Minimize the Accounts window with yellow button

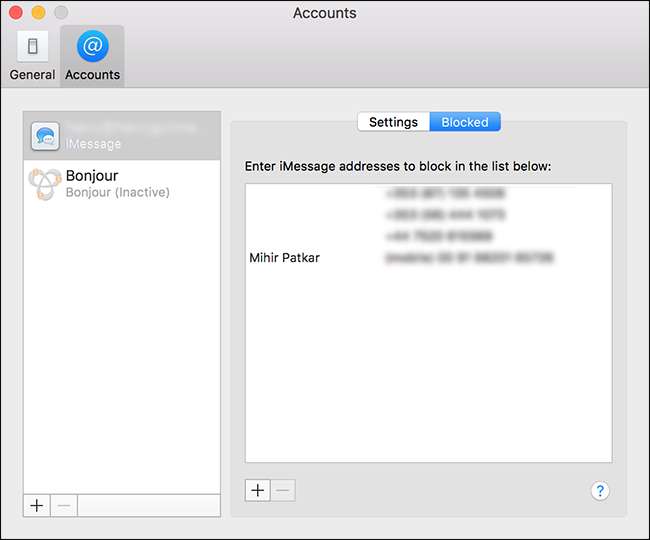pyautogui.click(x=39, y=12)
